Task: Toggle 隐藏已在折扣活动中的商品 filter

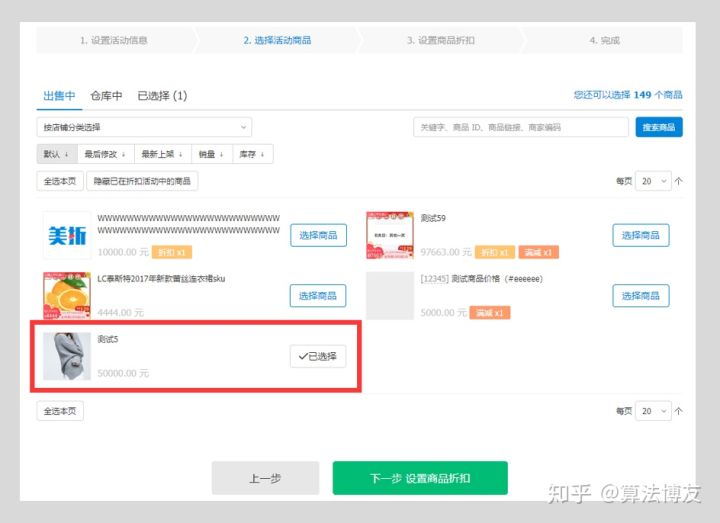Action: click(143, 181)
